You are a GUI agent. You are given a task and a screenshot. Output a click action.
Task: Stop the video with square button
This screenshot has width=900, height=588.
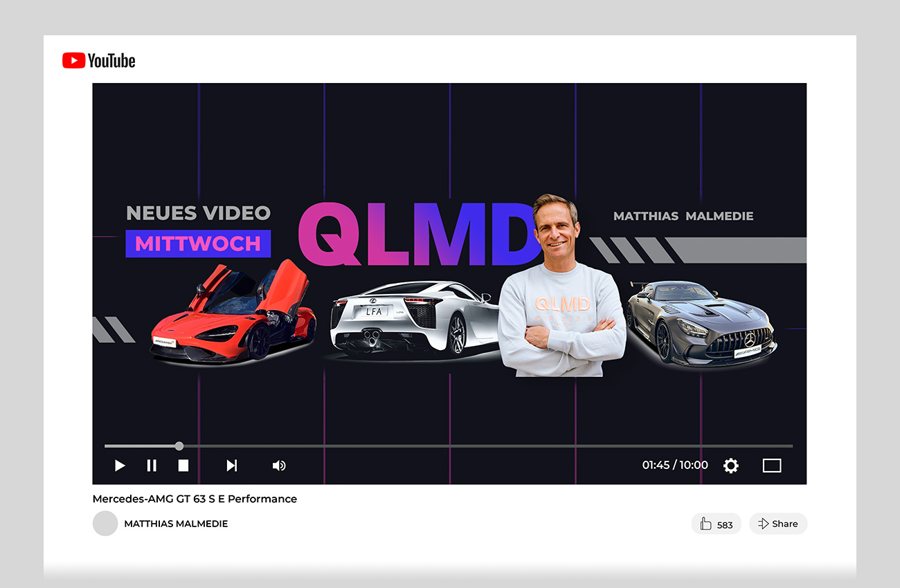183,466
